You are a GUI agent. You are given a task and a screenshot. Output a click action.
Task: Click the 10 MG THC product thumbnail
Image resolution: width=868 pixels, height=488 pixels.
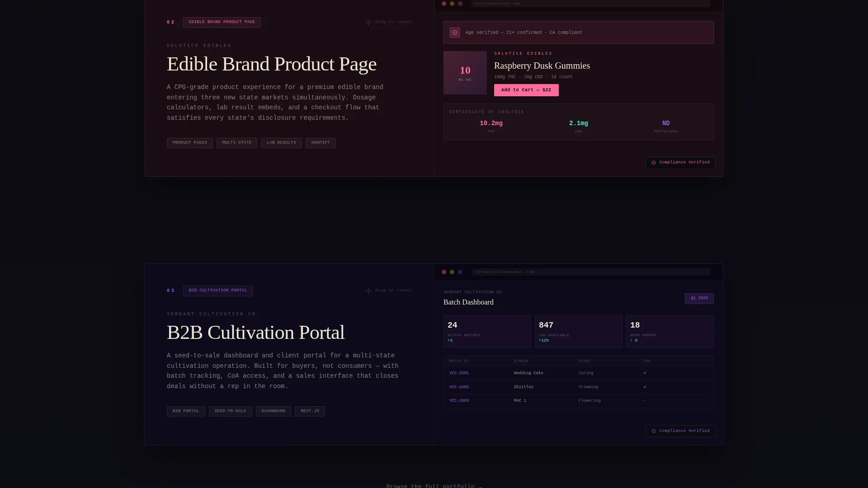pyautogui.click(x=465, y=73)
